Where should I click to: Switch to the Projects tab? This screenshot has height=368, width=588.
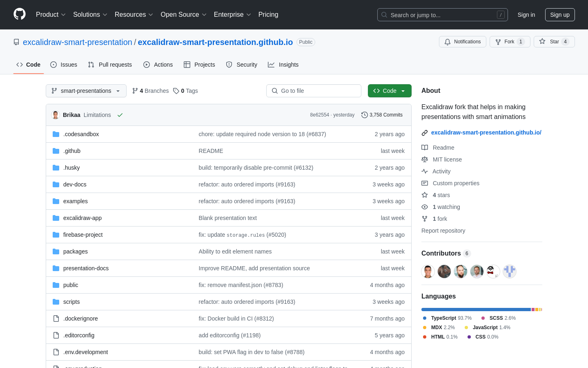(x=199, y=65)
